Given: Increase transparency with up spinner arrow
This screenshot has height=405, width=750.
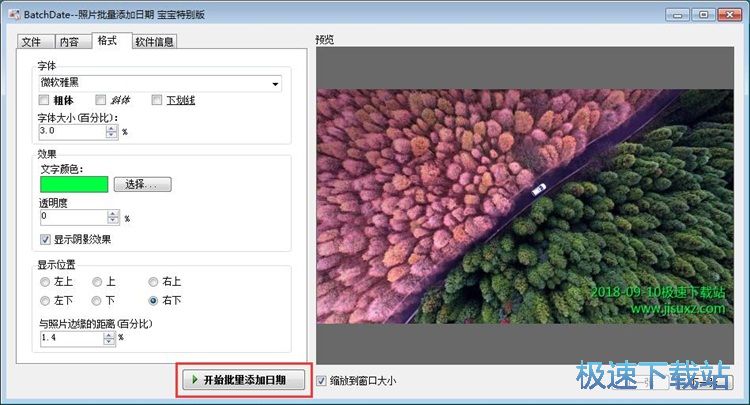Looking at the screenshot, I should click(113, 213).
